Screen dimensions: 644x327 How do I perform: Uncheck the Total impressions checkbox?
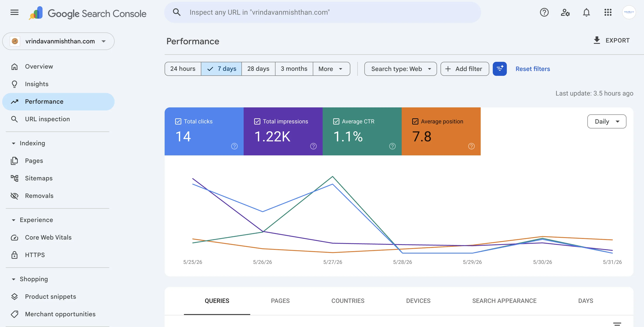[x=257, y=122]
